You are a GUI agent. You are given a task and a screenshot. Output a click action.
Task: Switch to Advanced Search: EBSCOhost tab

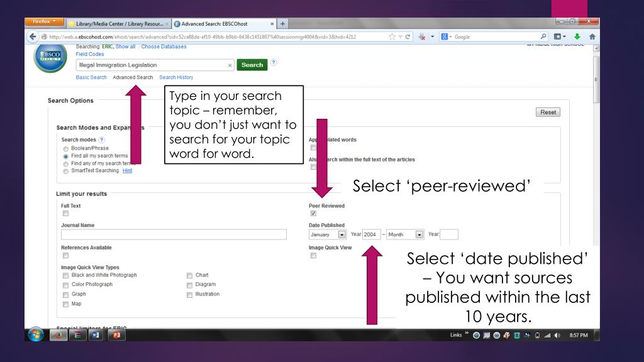tap(225, 24)
